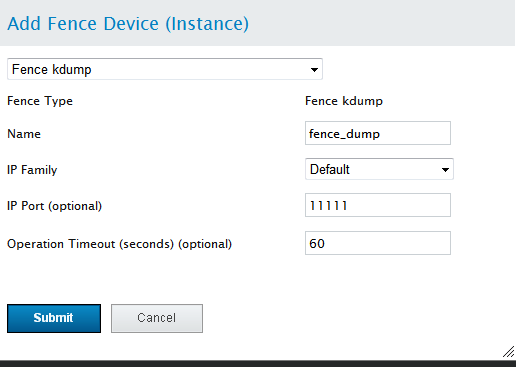
Task: Click the Name field containing fence_dump
Action: 378,133
